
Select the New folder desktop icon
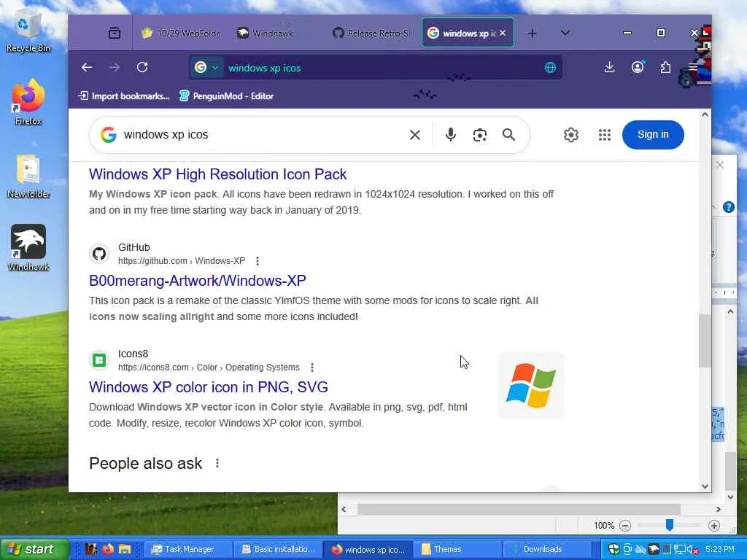[28, 176]
